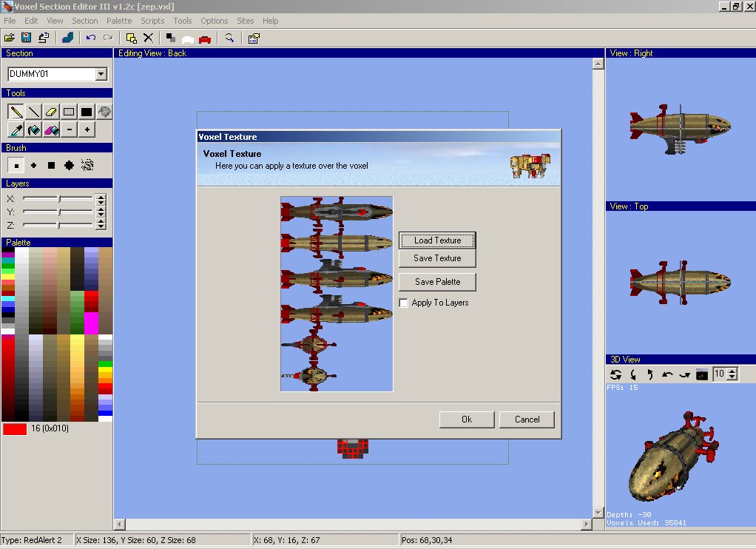Select the Flood fill bucket tool
Viewport: 756px width, 549px height.
pos(34,129)
